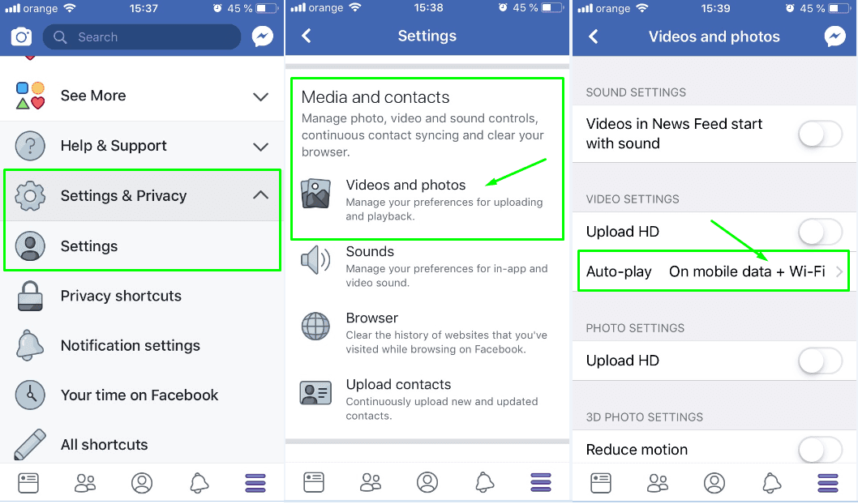Select the globe icon for Browser
The image size is (858, 504).
(x=315, y=327)
